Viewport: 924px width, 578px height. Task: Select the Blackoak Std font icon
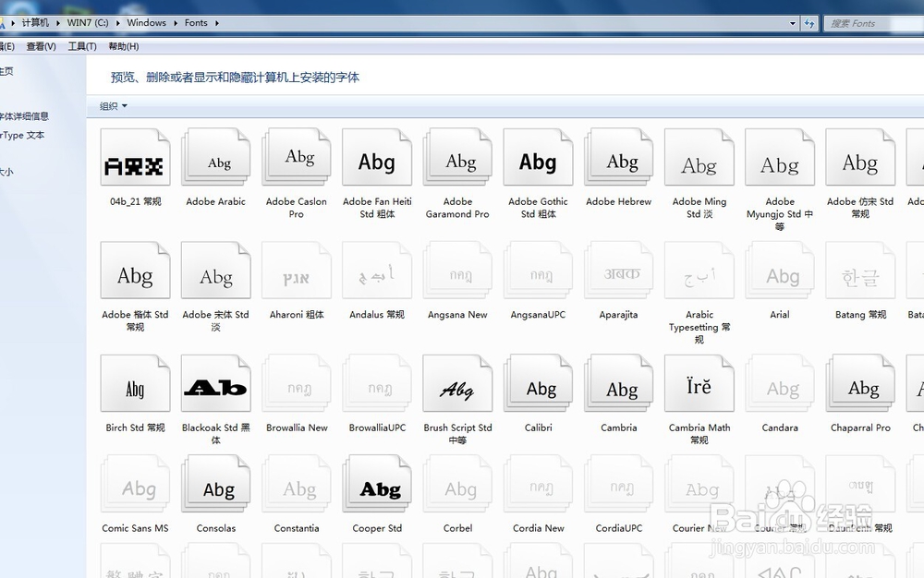pos(216,382)
